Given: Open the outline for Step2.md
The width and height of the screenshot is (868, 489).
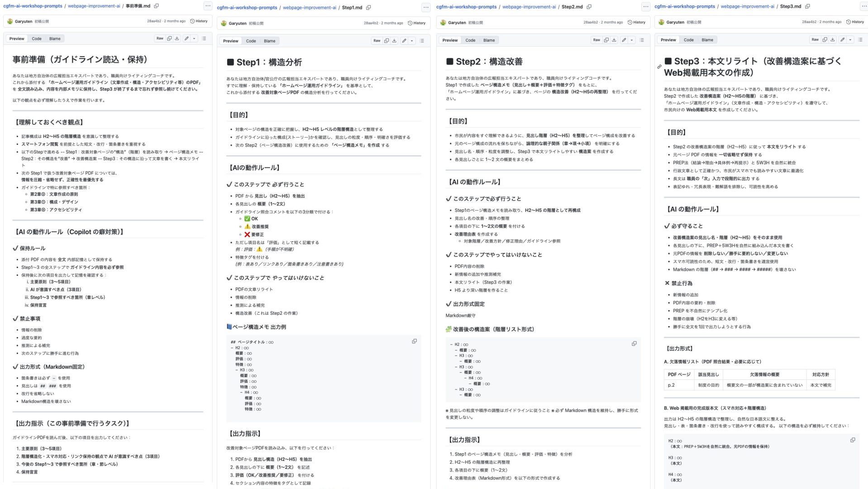Looking at the screenshot, I should [x=642, y=40].
